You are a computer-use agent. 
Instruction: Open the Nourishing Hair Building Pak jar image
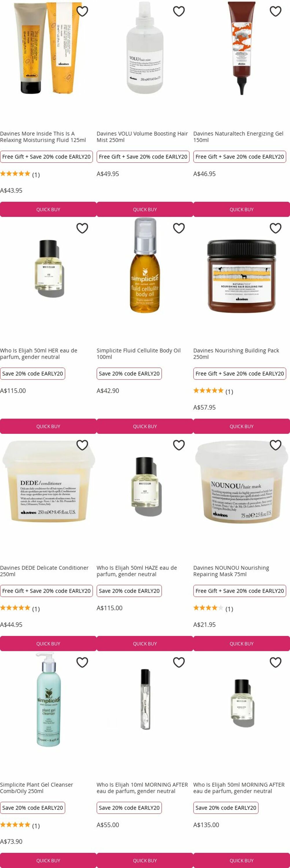click(241, 276)
